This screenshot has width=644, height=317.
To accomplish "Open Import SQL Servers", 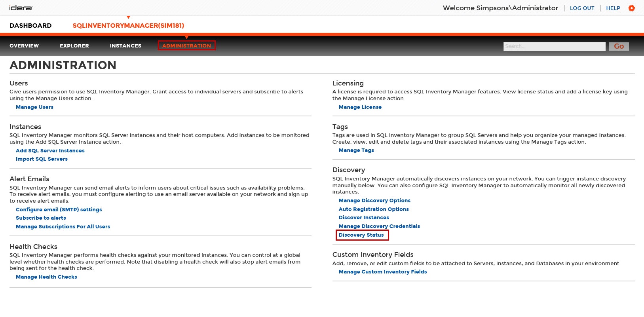I will pyautogui.click(x=42, y=159).
